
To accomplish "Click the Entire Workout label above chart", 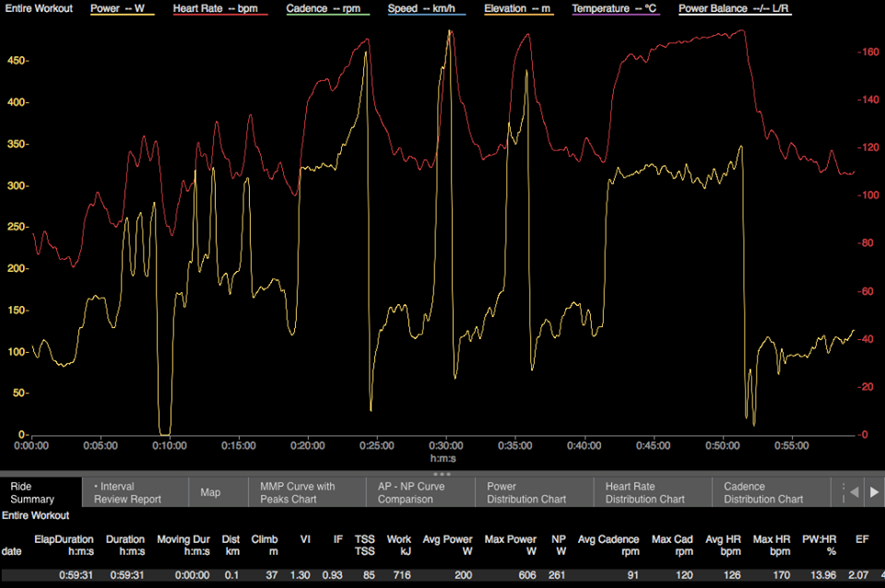I will pyautogui.click(x=38, y=8).
